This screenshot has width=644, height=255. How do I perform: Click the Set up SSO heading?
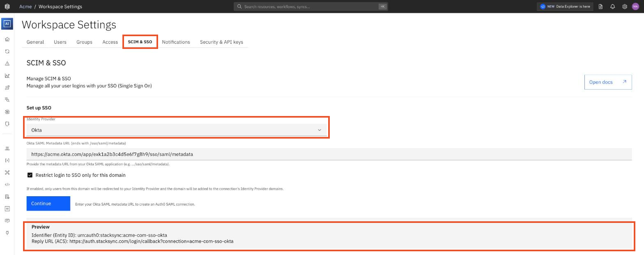tap(39, 108)
